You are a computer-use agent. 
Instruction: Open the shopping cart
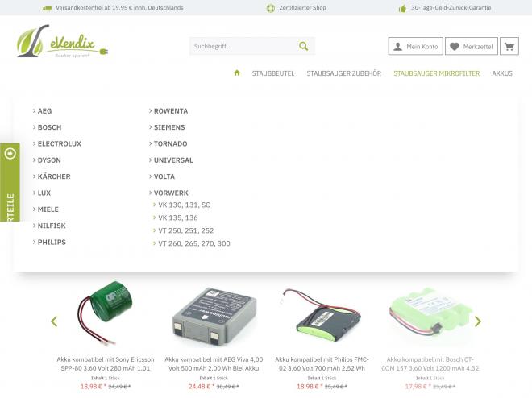tap(509, 46)
